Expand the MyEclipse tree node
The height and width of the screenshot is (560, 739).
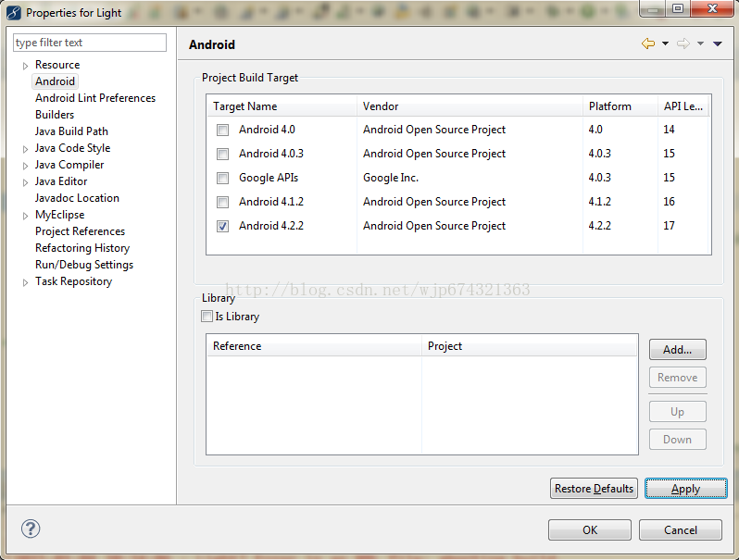pyautogui.click(x=25, y=216)
